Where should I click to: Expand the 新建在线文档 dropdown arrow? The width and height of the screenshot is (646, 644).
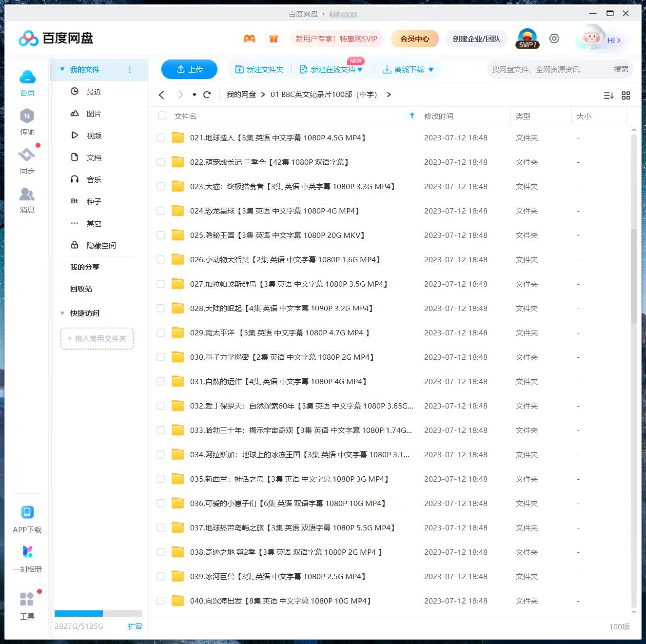(359, 69)
